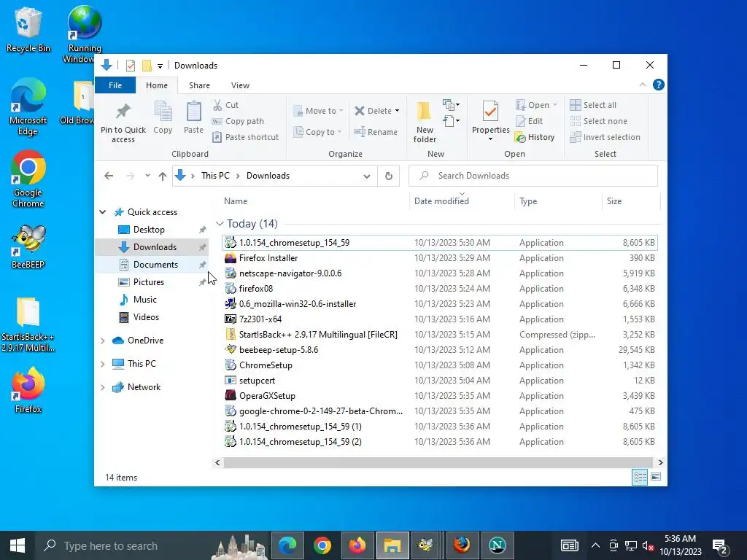Expand the address bar history dropdown

click(366, 176)
